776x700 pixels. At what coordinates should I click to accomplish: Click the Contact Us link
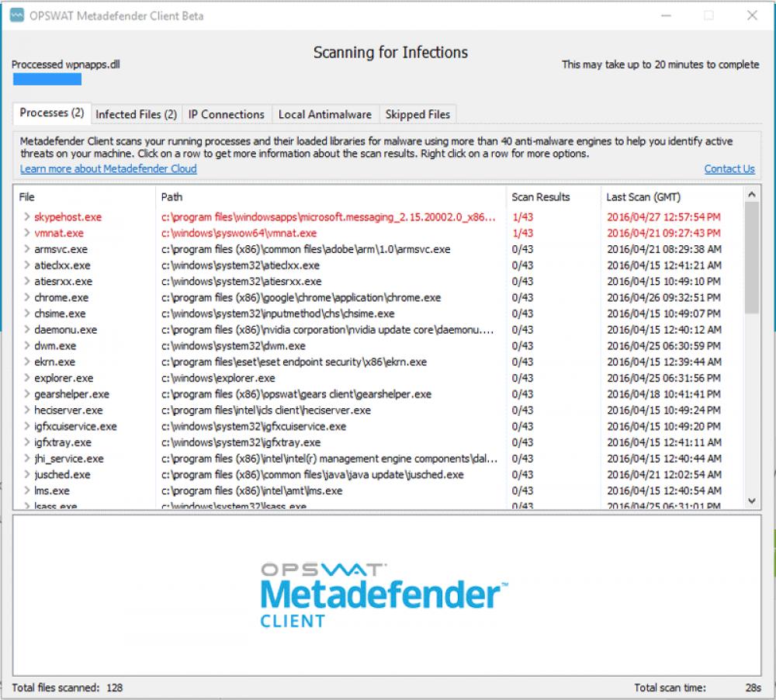729,168
